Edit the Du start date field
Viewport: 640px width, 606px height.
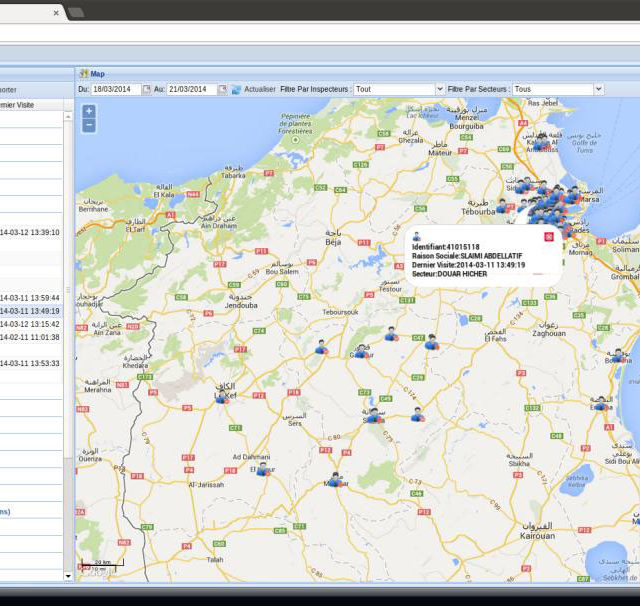115,89
